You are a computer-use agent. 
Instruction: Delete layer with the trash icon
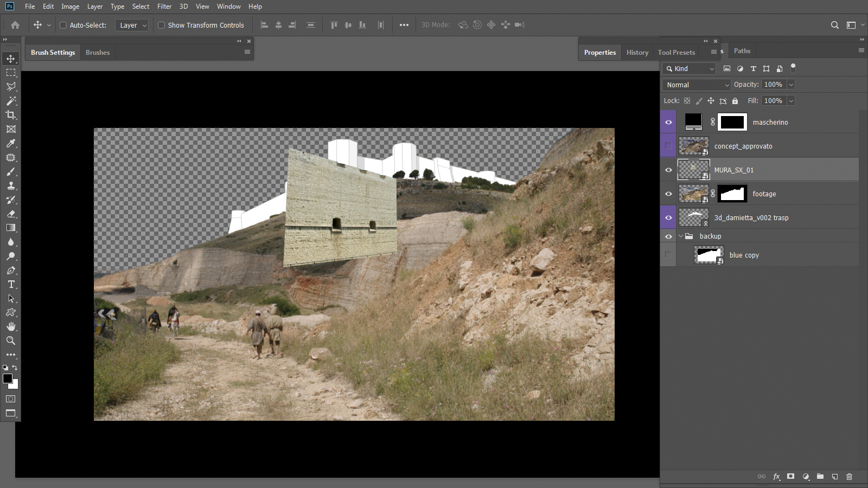[849, 477]
